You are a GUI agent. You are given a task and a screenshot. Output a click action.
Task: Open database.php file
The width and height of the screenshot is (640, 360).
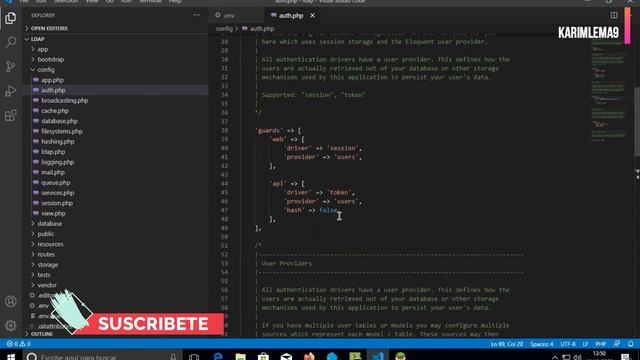59,121
